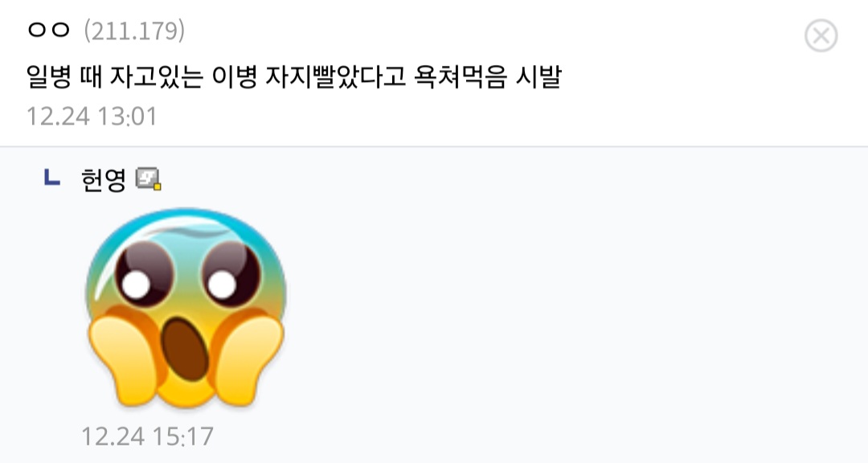The width and height of the screenshot is (868, 463).
Task: Click the emoji's open brown mouth
Action: (186, 350)
